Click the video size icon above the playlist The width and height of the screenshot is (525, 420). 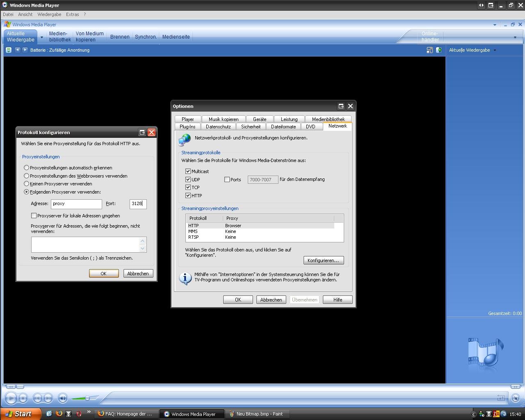429,50
